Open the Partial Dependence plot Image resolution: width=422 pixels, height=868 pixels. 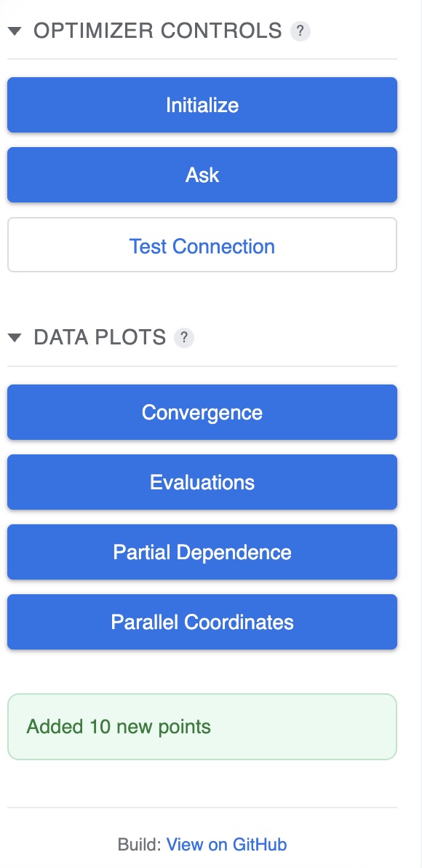pos(202,552)
